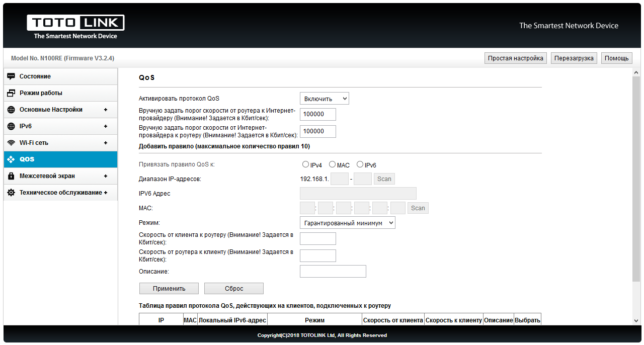Viewport: 644px width, 345px height.
Task: Click the Применить button
Action: [169, 289]
